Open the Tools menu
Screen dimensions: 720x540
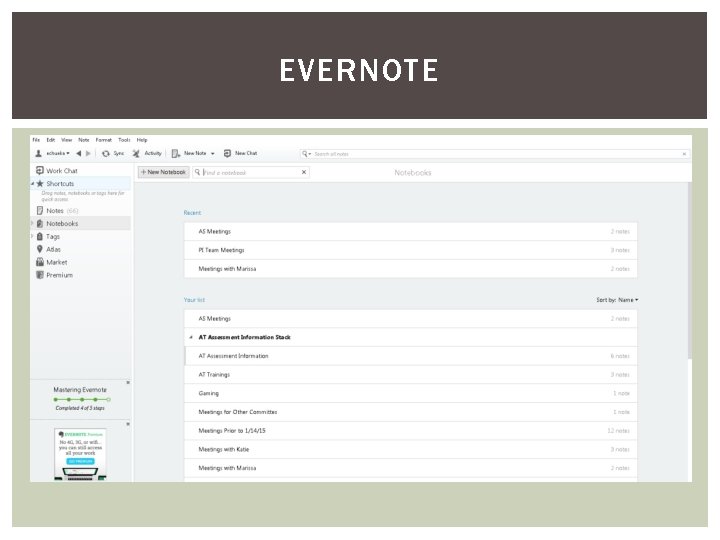pos(124,140)
